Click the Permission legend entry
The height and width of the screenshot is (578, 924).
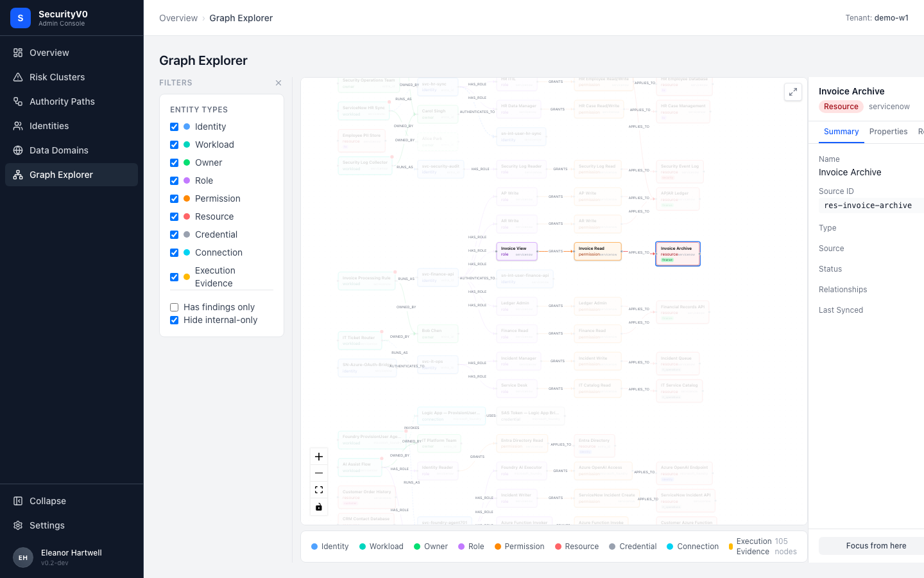519,547
